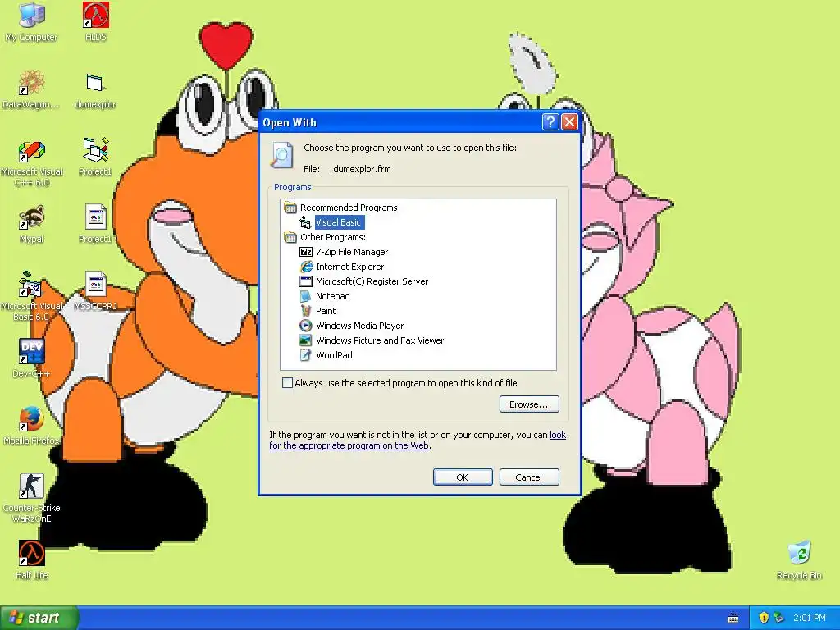840x630 pixels.
Task: Click the security shield tray icon
Action: tap(764, 618)
